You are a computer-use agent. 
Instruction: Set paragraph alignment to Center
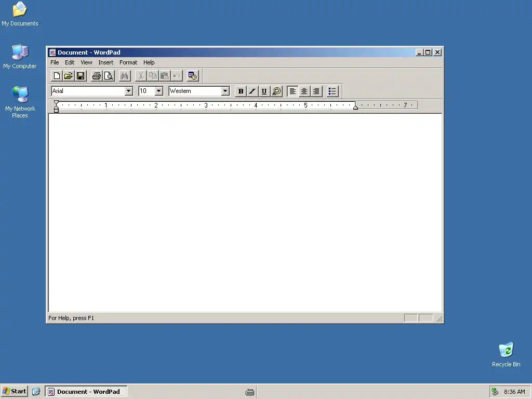(304, 91)
